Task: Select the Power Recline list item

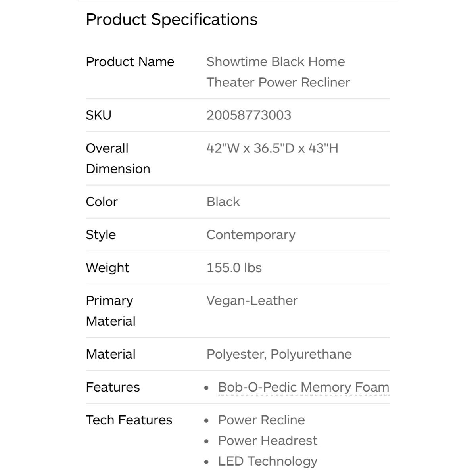Action: (261, 420)
